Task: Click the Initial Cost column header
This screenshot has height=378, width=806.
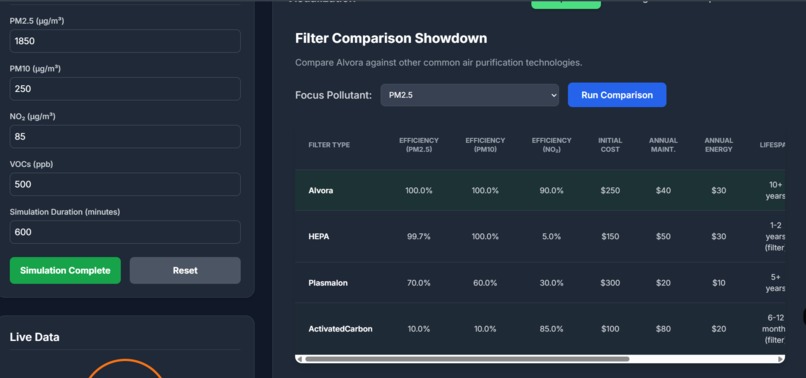Action: [x=610, y=145]
